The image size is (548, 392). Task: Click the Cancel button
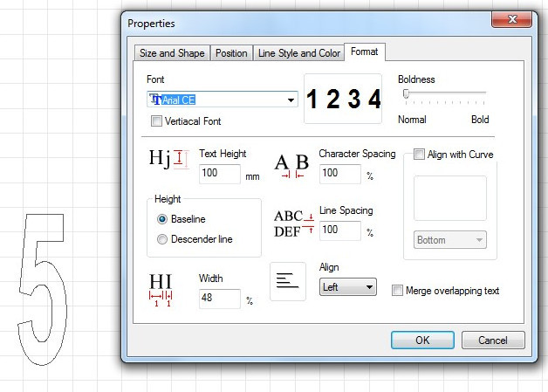coord(492,340)
